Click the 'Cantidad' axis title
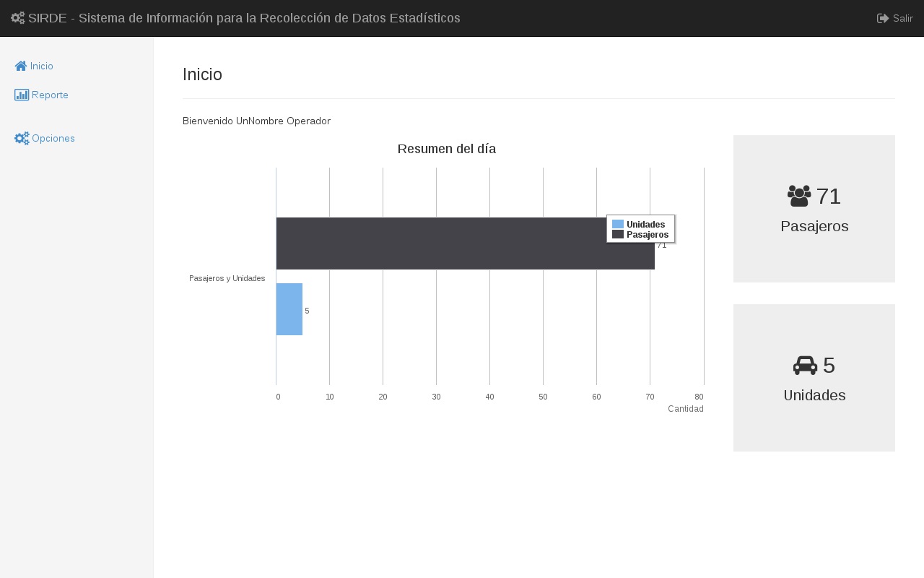 [x=686, y=409]
